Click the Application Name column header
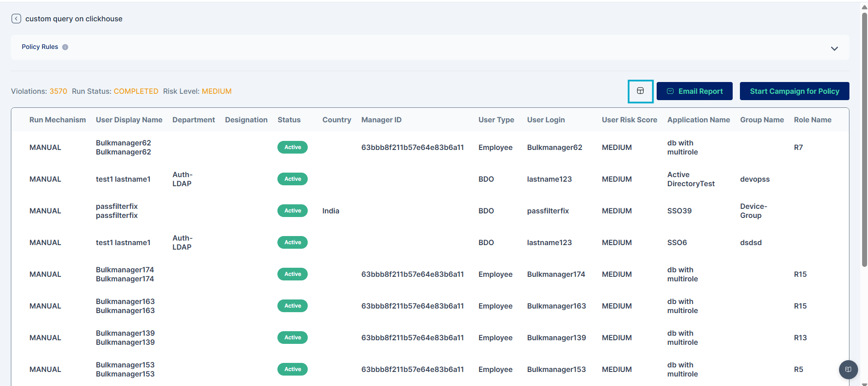The height and width of the screenshot is (386, 868). 698,120
